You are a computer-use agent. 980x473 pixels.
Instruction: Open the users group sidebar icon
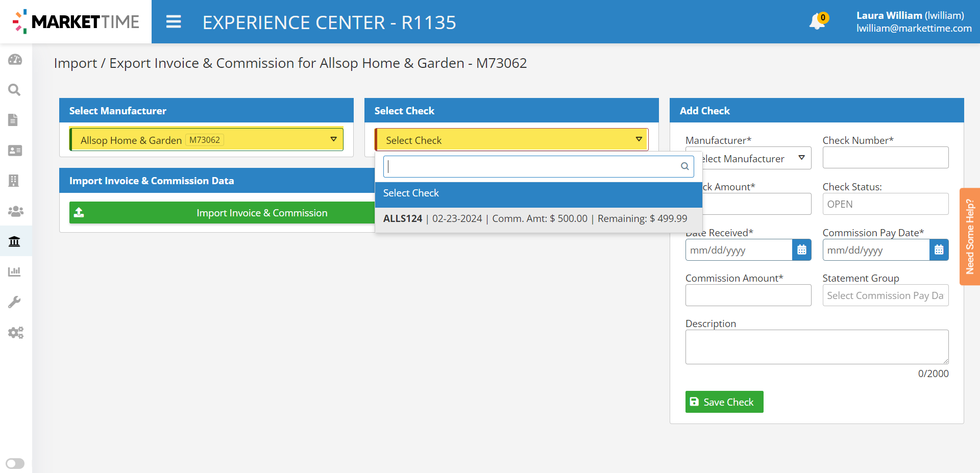15,211
